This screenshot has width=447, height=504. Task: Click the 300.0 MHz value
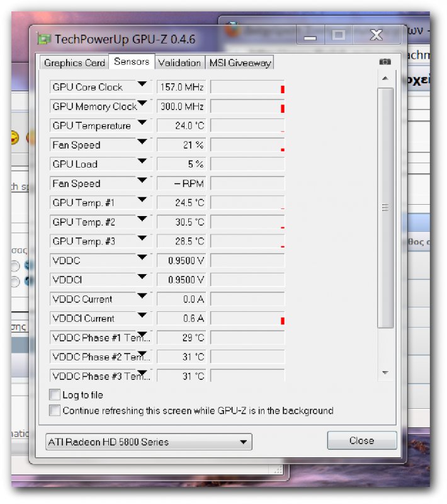[181, 106]
